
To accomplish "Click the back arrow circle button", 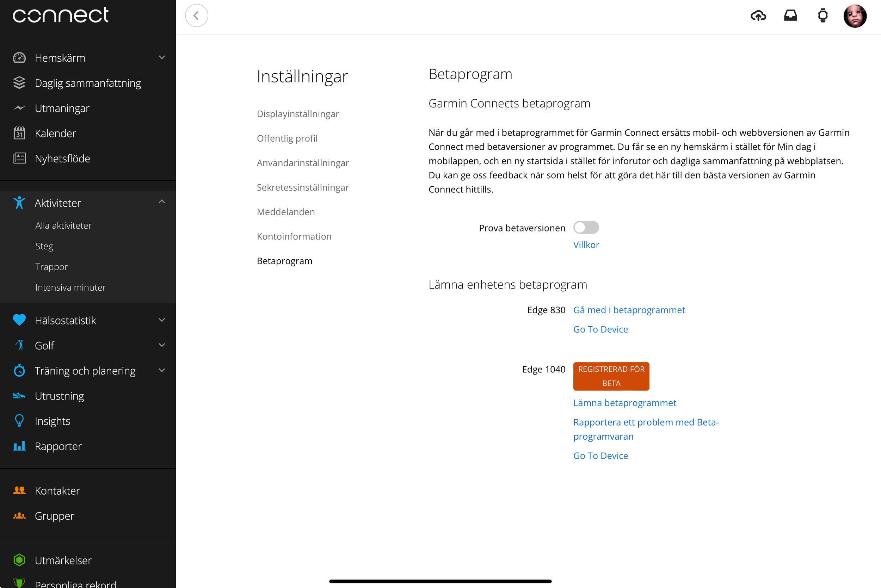I will (x=197, y=16).
